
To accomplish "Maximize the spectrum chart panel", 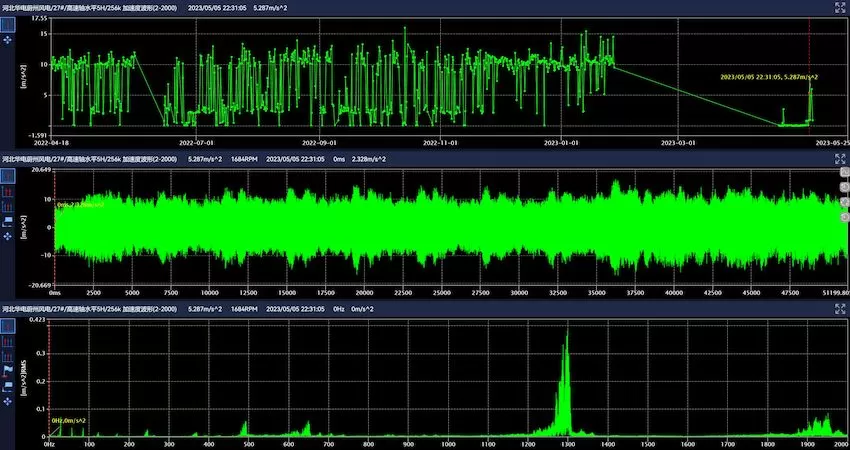I will [x=840, y=309].
